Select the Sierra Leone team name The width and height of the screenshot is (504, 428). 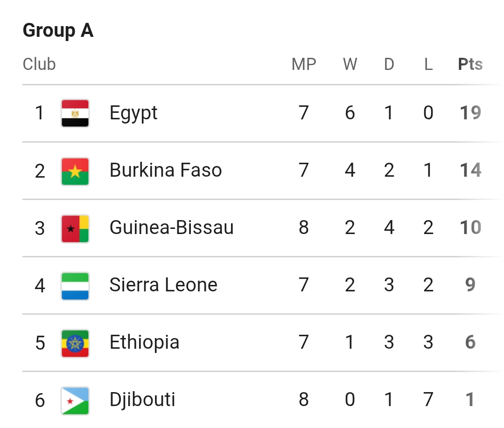pos(163,285)
